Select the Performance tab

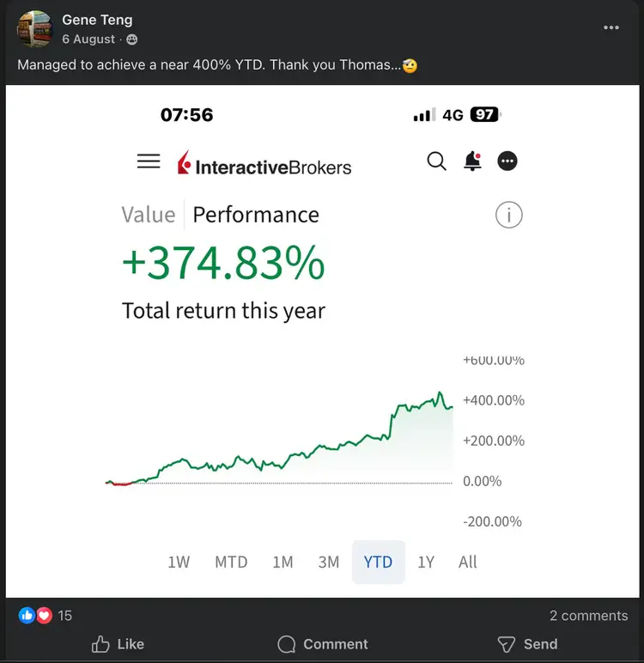(256, 215)
